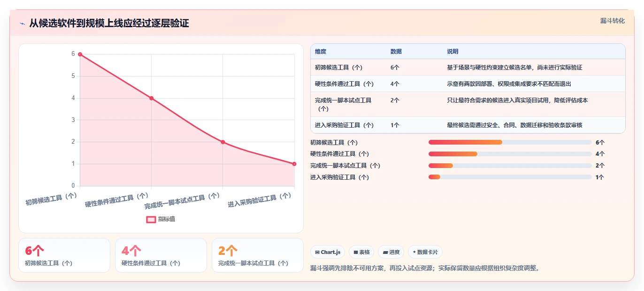Click the 硬性条件通过工具 progress bar
This screenshot has height=291, width=644.
click(510, 154)
